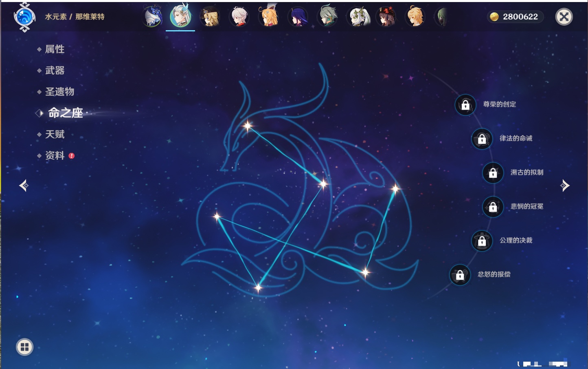Open the grid menu icon at bottom left
Screen dimensions: 588x369
pyautogui.click(x=24, y=347)
